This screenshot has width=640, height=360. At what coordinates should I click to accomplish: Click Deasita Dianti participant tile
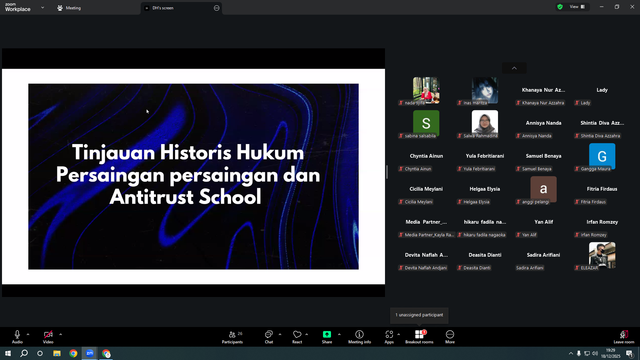(x=485, y=257)
